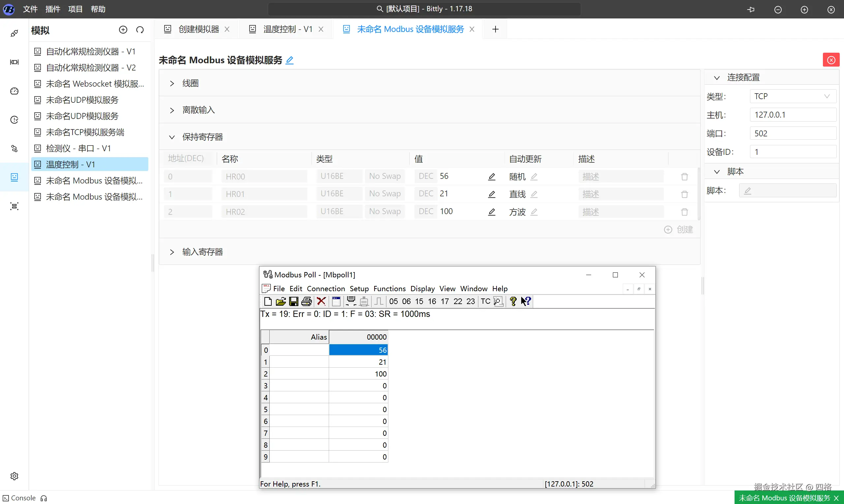Edit auto-update mode for HR01 直线
This screenshot has height=504, width=844.
534,194
